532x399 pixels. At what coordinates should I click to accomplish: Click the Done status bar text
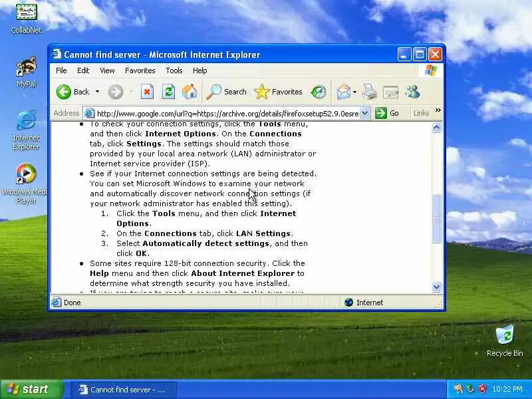point(72,303)
